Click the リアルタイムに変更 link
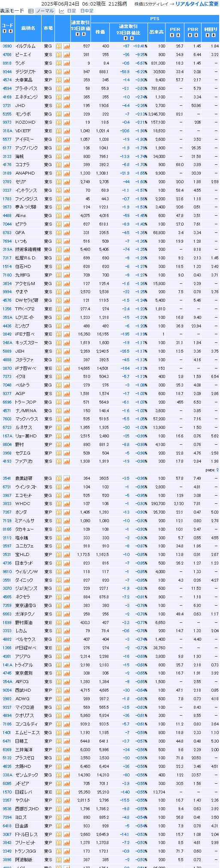The width and height of the screenshot is (223, 868). pyautogui.click(x=197, y=4)
